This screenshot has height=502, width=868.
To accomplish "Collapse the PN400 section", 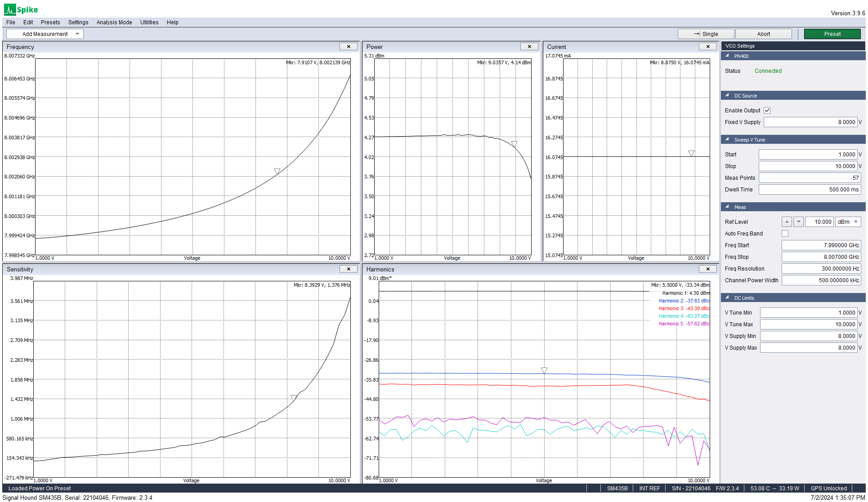I will 727,56.
